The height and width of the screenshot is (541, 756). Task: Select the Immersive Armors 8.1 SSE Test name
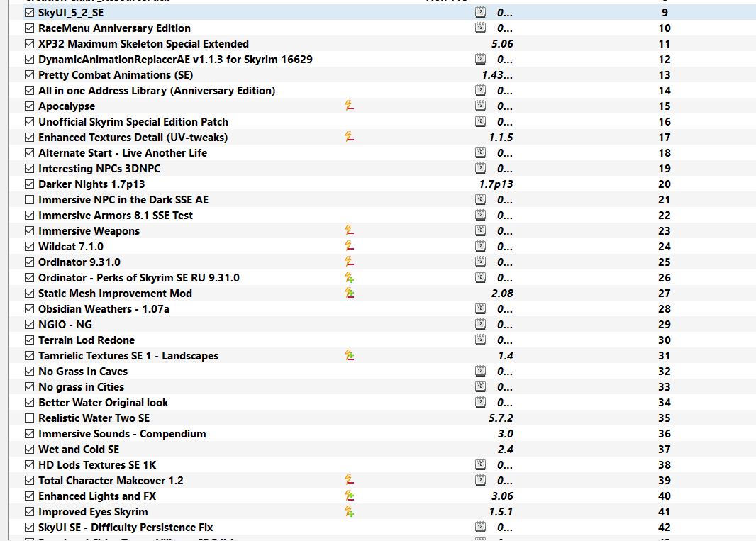[116, 215]
